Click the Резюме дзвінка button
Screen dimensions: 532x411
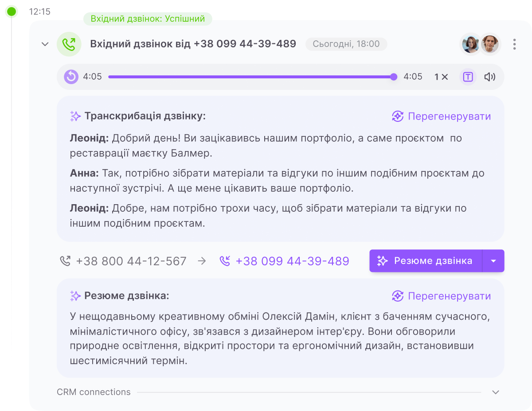click(426, 261)
